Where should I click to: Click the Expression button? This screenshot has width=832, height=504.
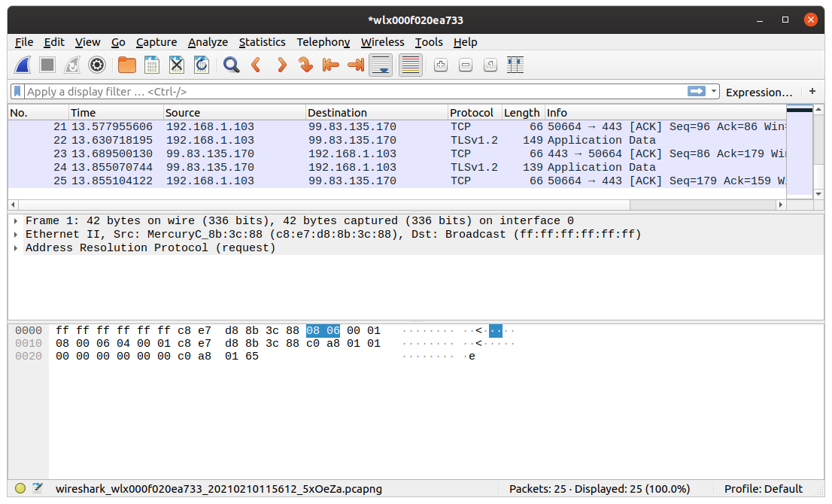coord(758,91)
